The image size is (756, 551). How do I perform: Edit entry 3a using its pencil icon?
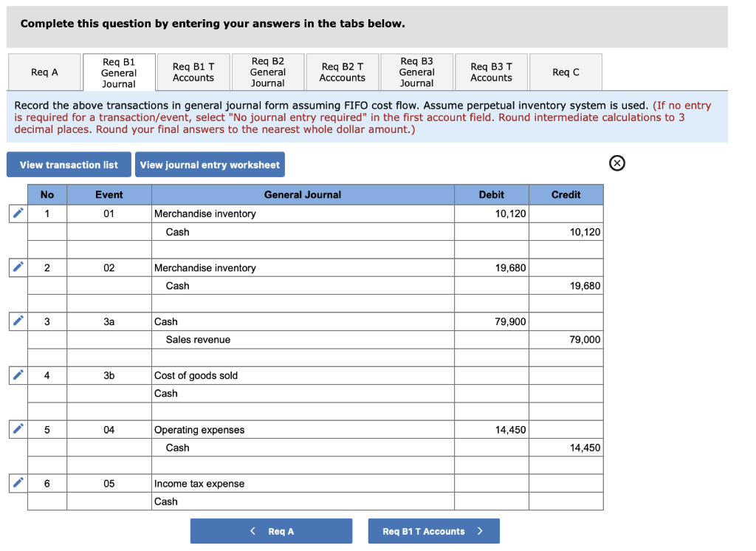coord(17,321)
